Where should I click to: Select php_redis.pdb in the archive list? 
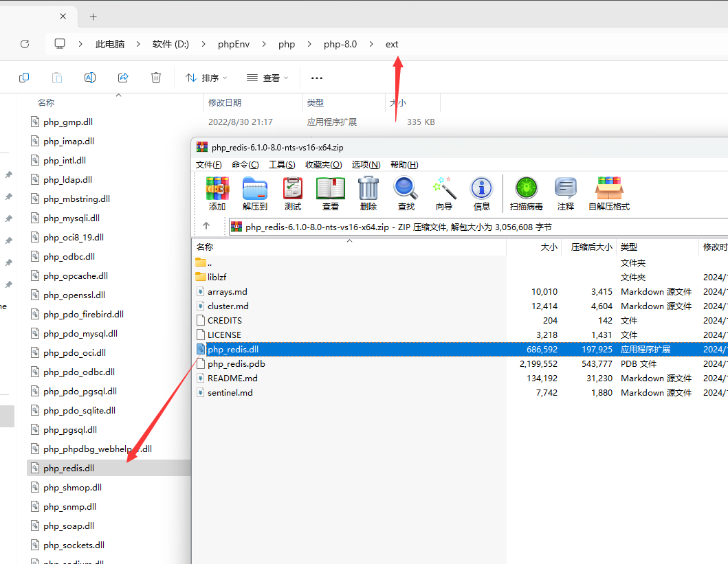pos(236,364)
